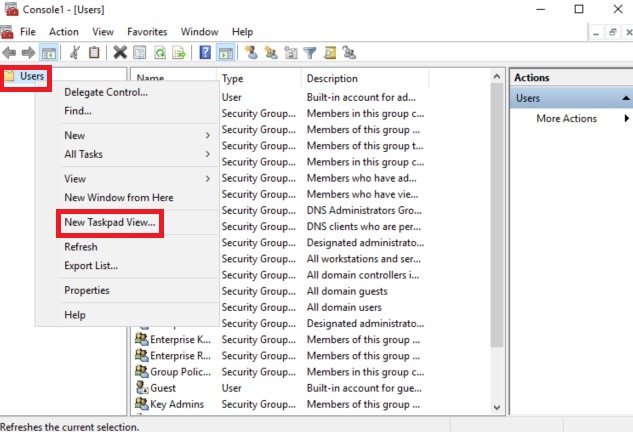Collapse the Users section in Actions pane
Screen dimensions: 633x432
coord(626,98)
